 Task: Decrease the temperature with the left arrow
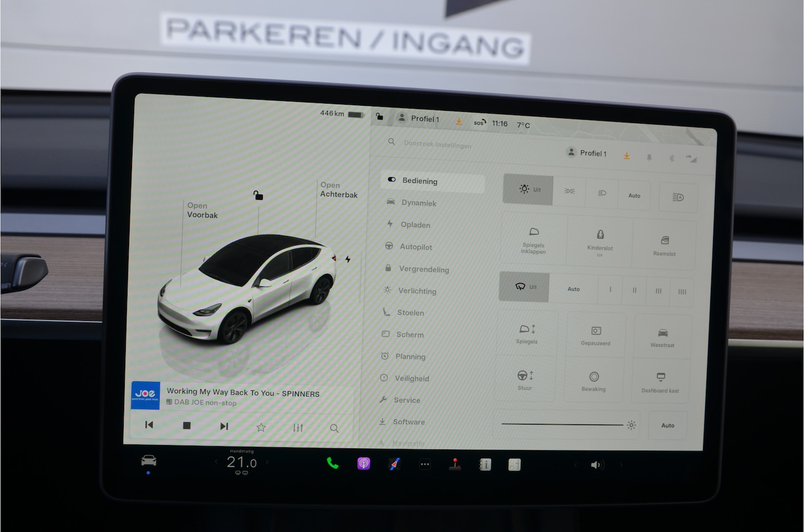tap(216, 462)
